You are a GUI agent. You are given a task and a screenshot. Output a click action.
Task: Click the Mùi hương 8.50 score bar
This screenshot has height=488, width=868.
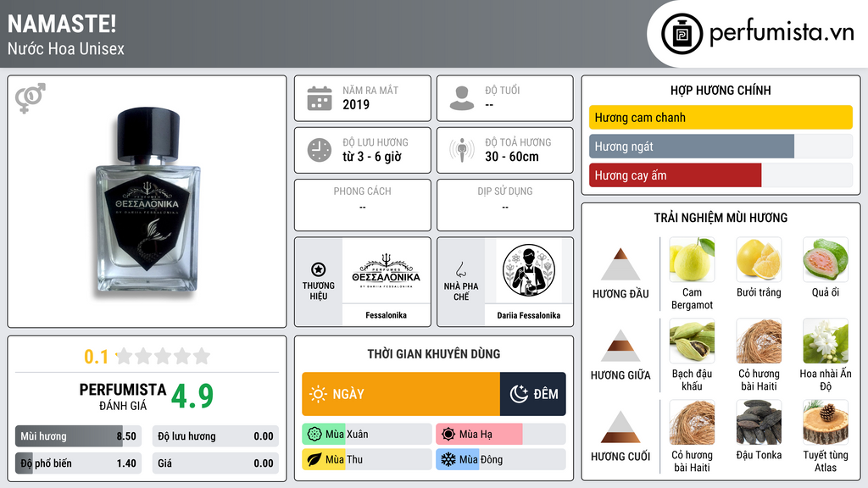[x=78, y=436]
